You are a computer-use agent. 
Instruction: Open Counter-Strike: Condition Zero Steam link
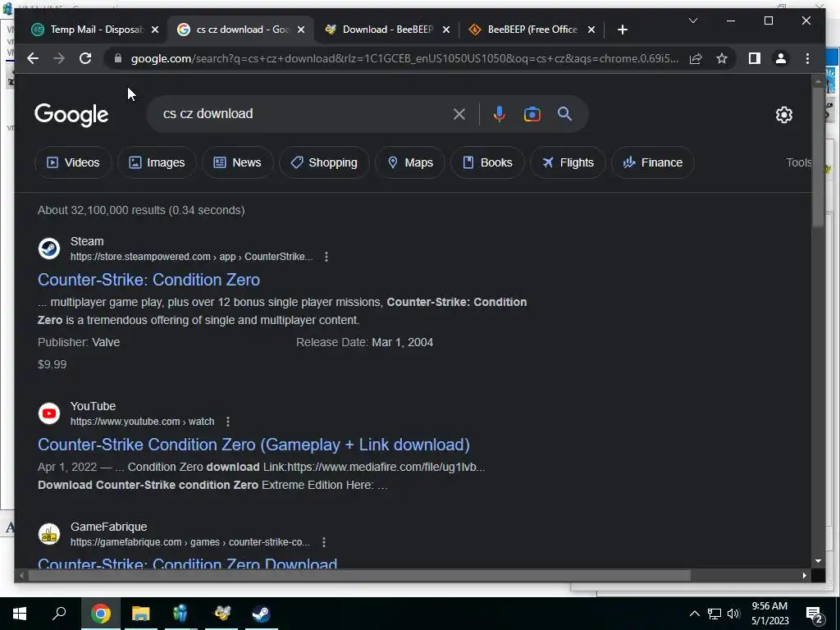click(149, 280)
